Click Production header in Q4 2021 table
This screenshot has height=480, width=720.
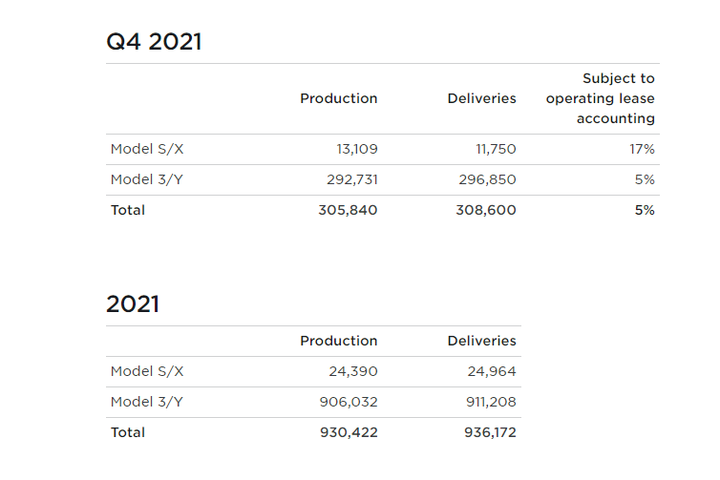(338, 98)
